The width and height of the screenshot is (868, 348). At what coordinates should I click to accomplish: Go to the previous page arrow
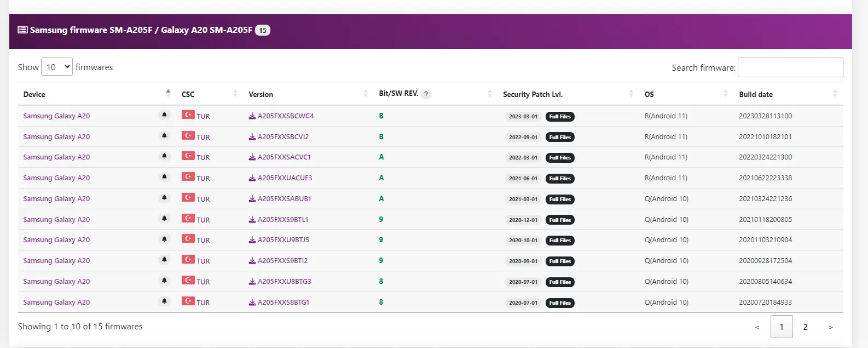[757, 327]
